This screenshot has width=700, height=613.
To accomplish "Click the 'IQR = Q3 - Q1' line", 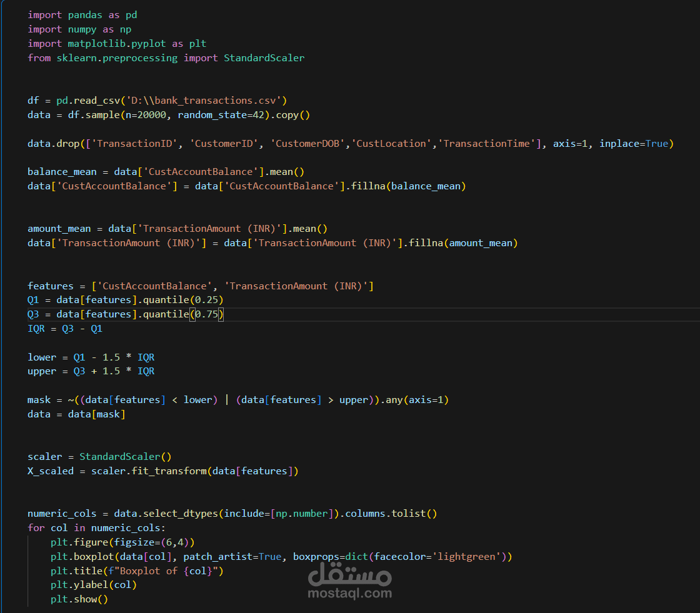I will coord(65,329).
